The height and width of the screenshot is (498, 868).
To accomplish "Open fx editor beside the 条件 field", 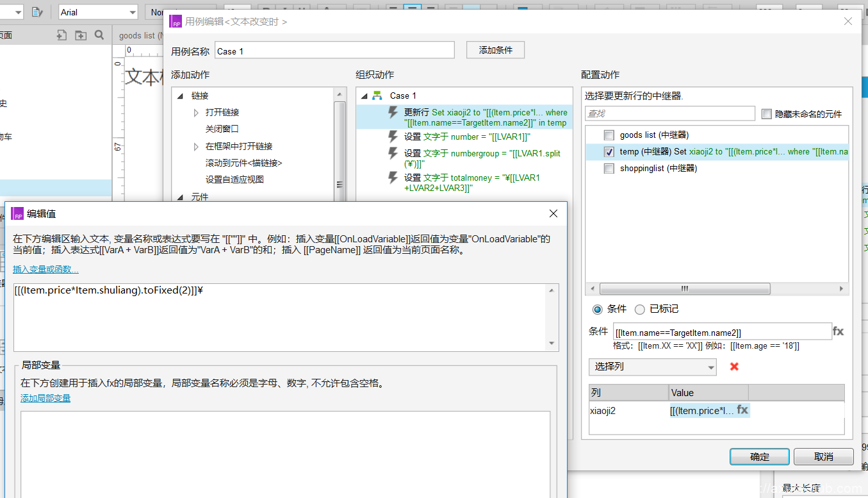I will point(838,331).
